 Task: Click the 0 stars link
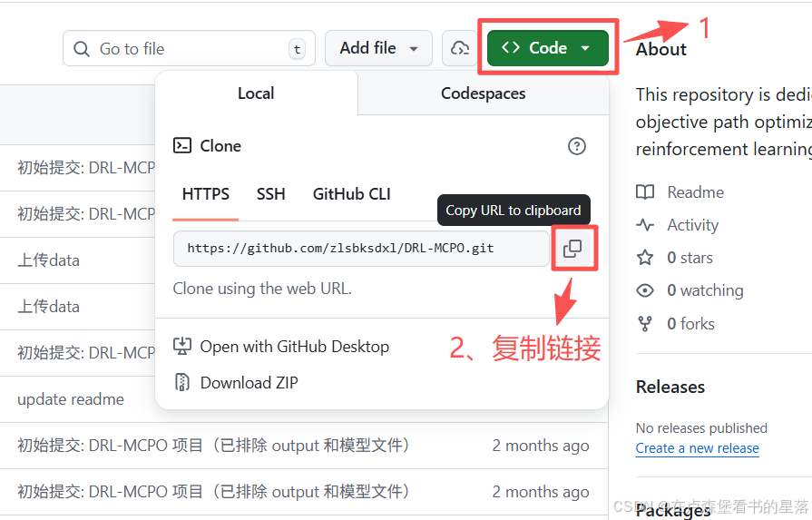[690, 258]
